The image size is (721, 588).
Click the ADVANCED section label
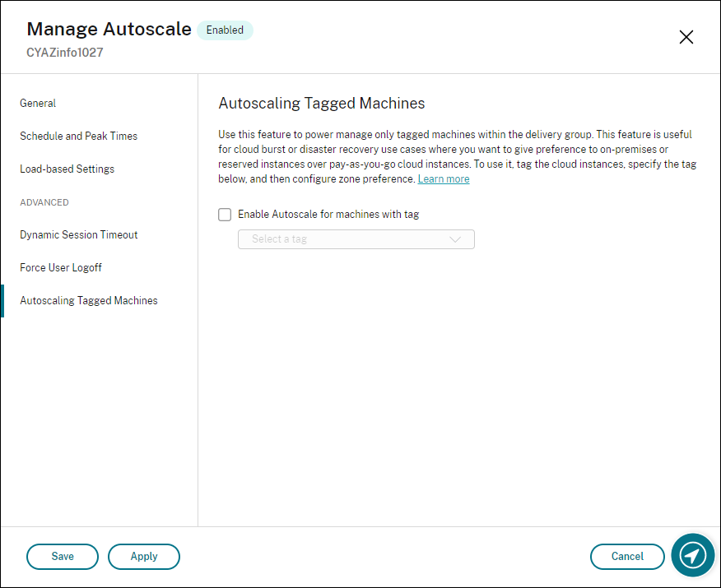(44, 201)
